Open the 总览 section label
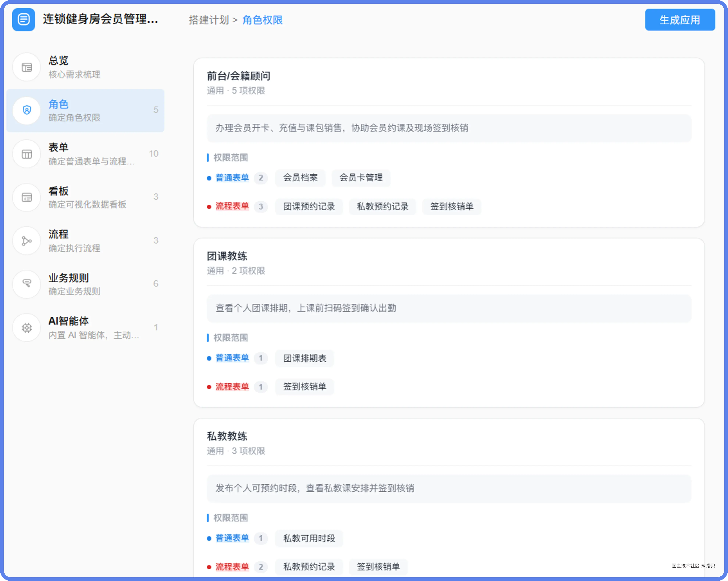 (x=58, y=61)
